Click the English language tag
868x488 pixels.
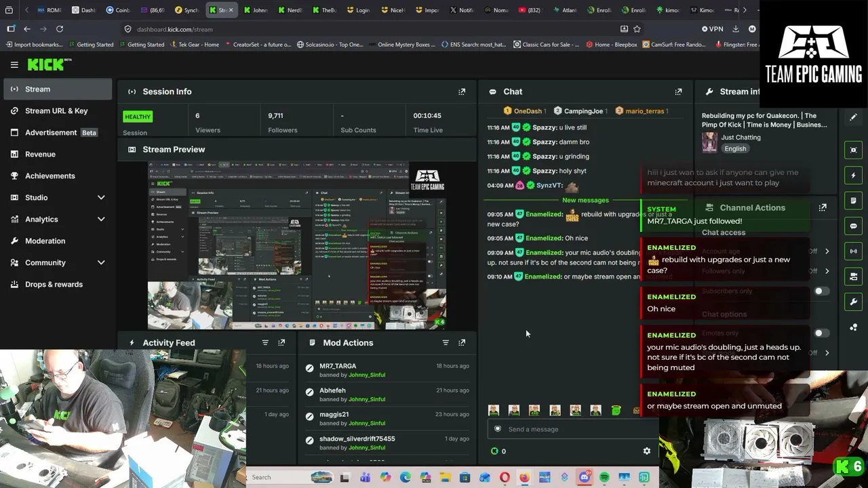(735, 148)
